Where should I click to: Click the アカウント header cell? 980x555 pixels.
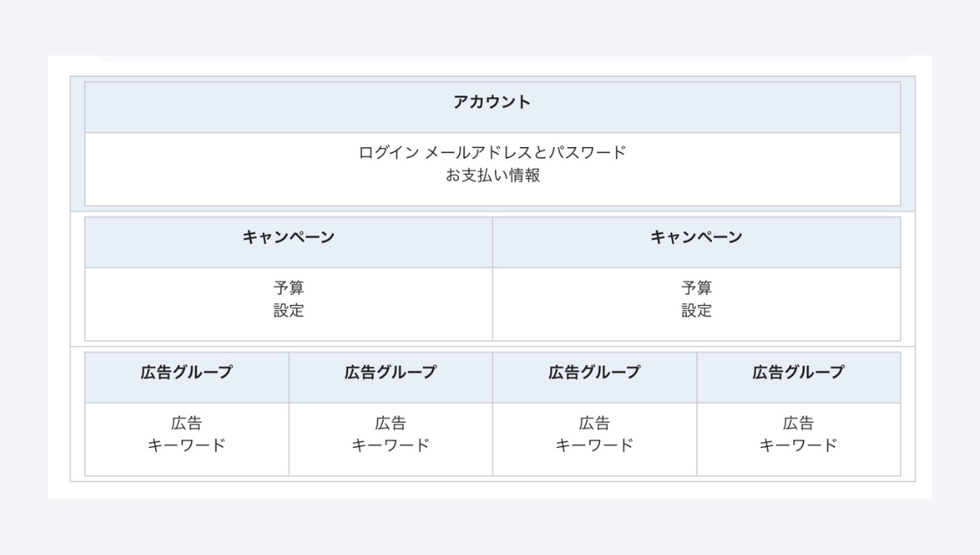[x=492, y=107]
